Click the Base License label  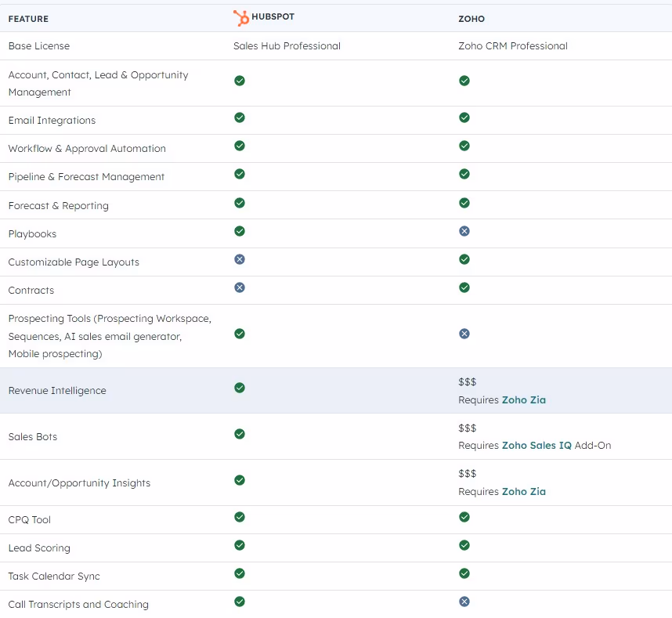[39, 46]
